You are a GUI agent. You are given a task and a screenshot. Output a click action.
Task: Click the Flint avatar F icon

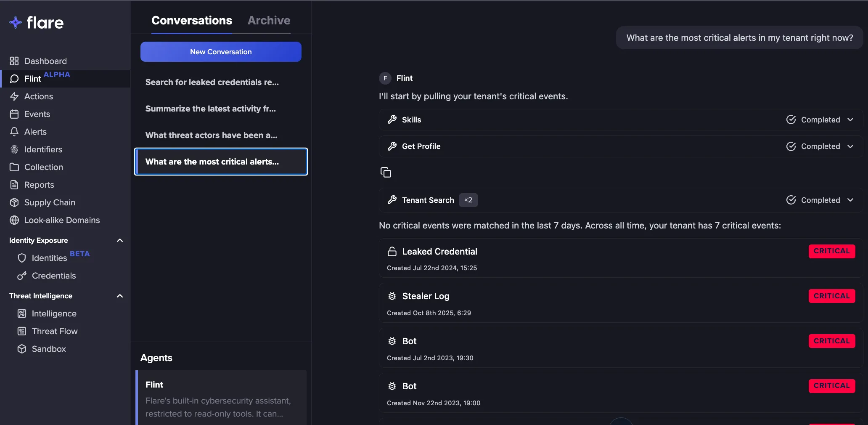point(385,78)
